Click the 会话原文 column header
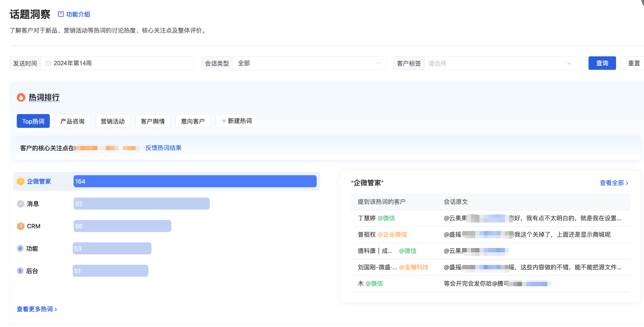 pyautogui.click(x=456, y=202)
